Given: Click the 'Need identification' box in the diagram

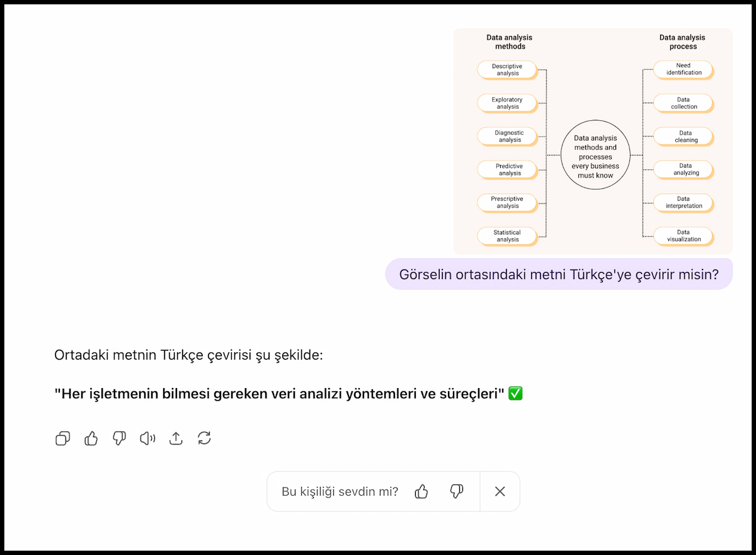Looking at the screenshot, I should (x=684, y=69).
